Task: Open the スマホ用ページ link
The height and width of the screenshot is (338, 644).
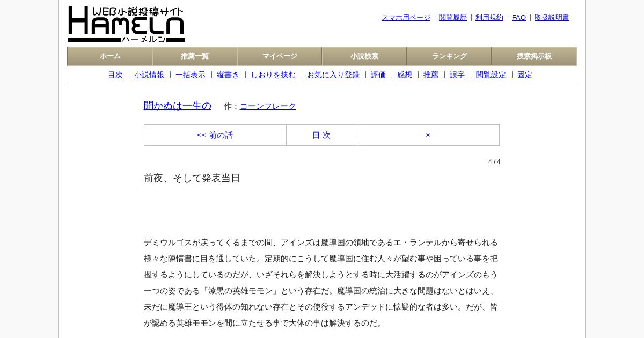Action: 406,18
